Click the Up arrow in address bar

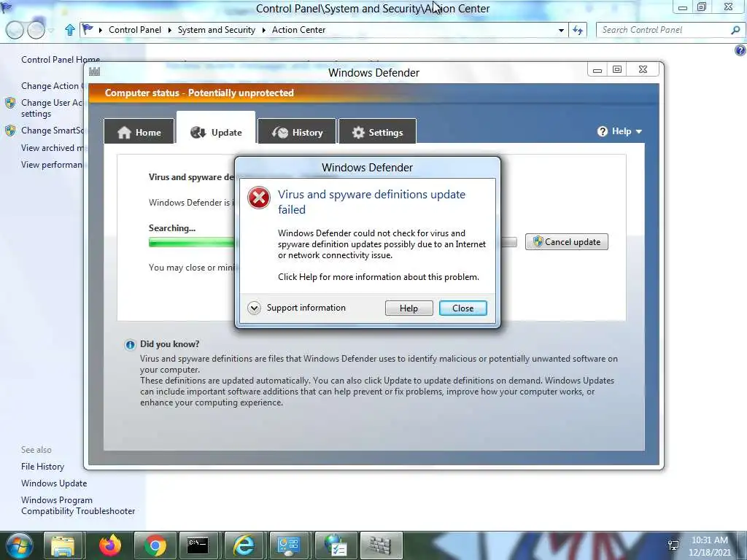(70, 30)
